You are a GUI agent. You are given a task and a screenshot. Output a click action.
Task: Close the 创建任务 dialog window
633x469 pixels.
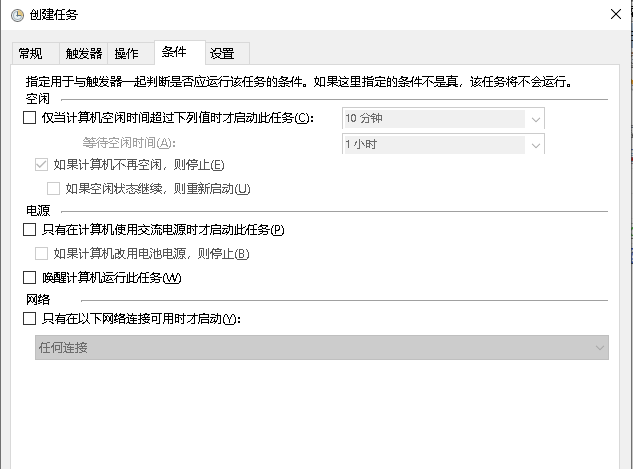613,15
